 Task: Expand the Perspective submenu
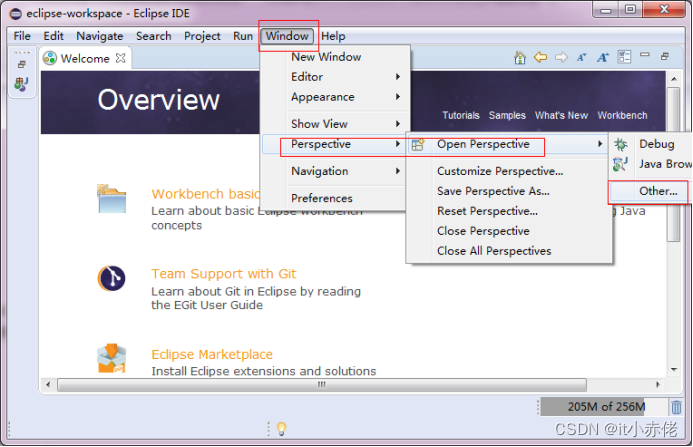[x=334, y=144]
